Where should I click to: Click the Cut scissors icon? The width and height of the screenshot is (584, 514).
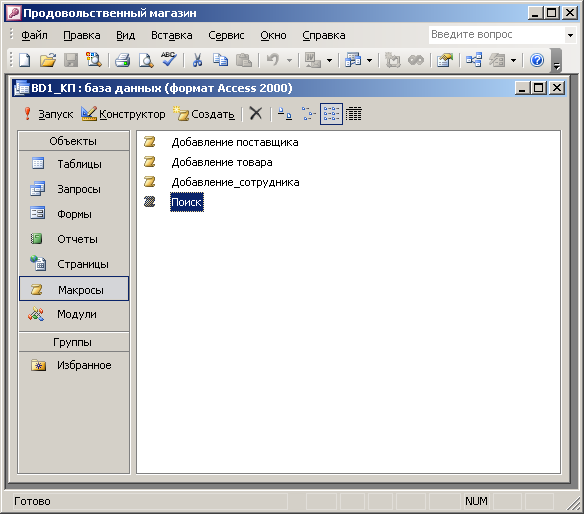click(x=197, y=60)
